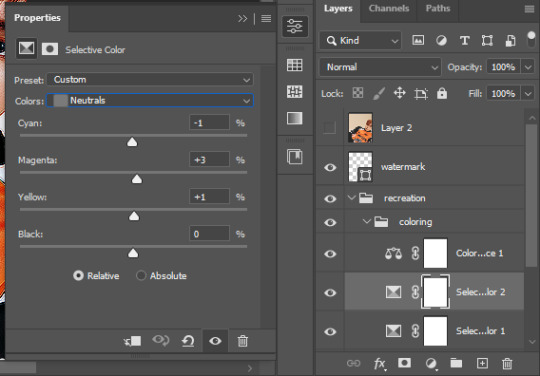The width and height of the screenshot is (540, 376).
Task: Reset to adjustment defaults icon
Action: click(188, 341)
